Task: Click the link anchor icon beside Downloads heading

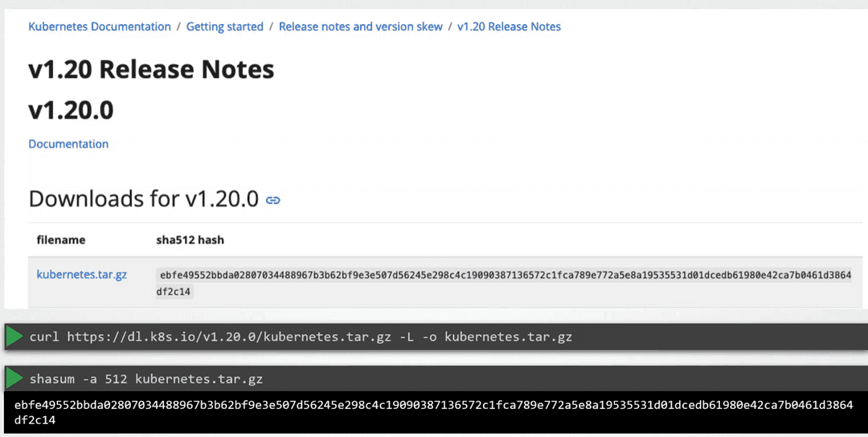Action: pos(273,200)
